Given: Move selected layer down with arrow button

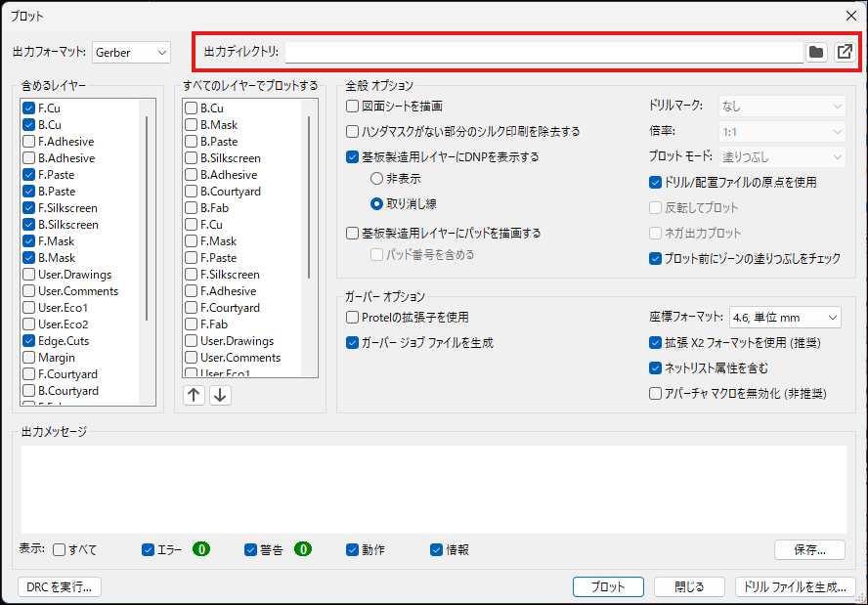Looking at the screenshot, I should (221, 395).
